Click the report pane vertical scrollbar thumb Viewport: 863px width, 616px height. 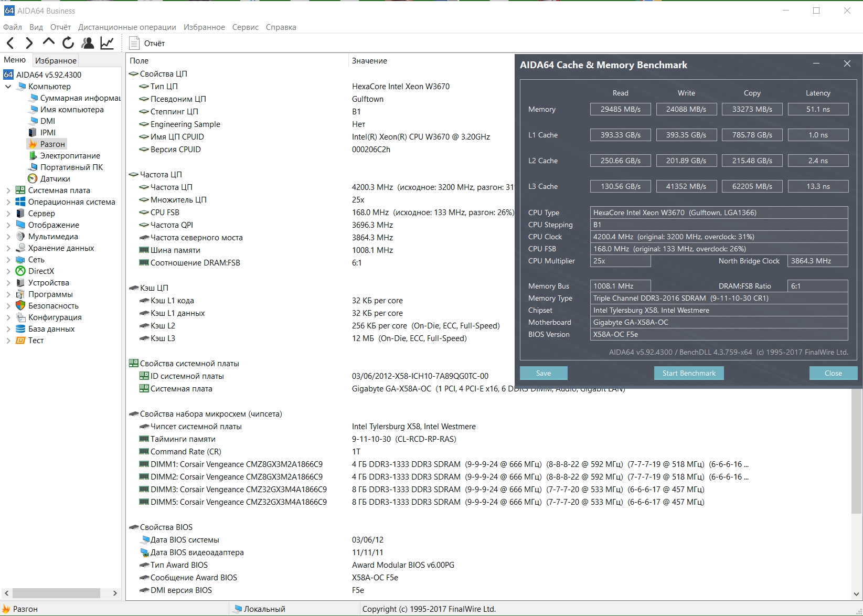coord(856,451)
